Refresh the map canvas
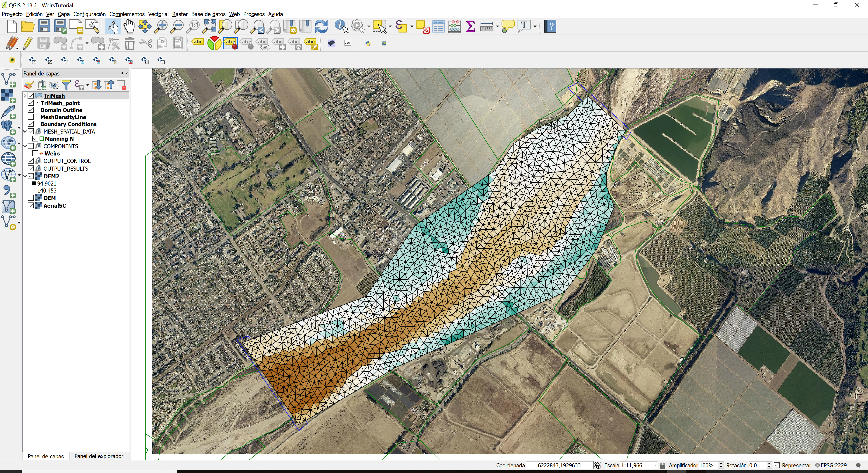 [x=321, y=26]
